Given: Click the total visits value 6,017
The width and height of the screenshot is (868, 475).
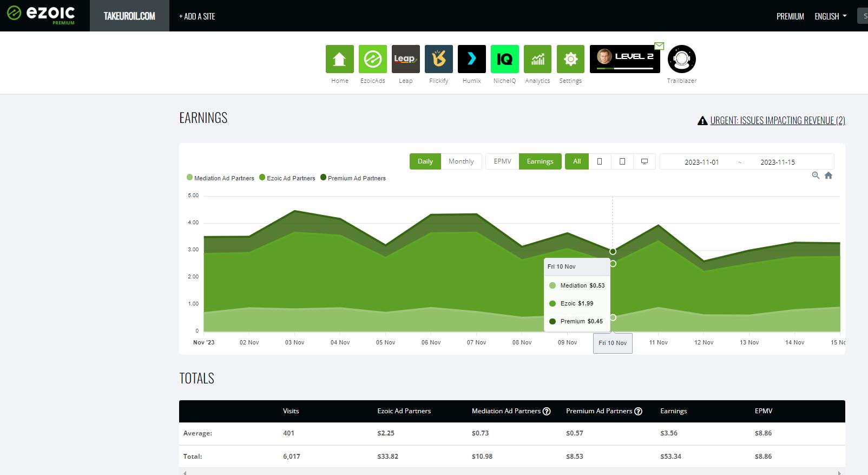Looking at the screenshot, I should tap(291, 457).
